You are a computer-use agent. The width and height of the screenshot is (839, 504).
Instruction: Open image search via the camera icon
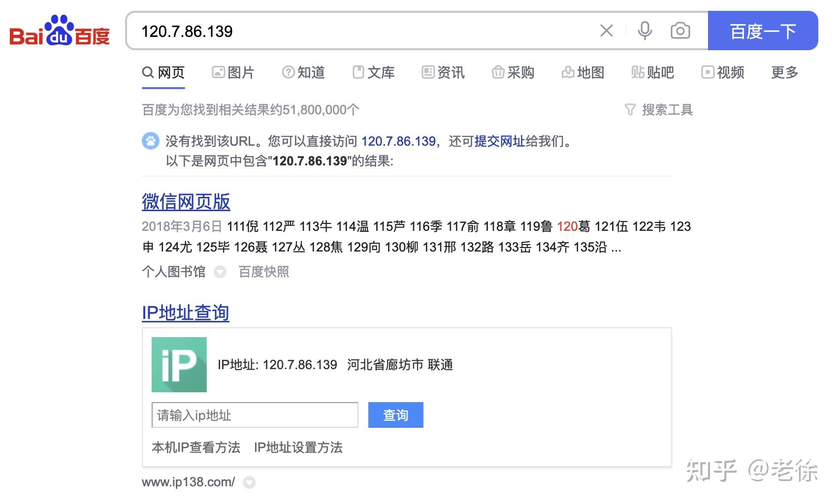[x=680, y=31]
